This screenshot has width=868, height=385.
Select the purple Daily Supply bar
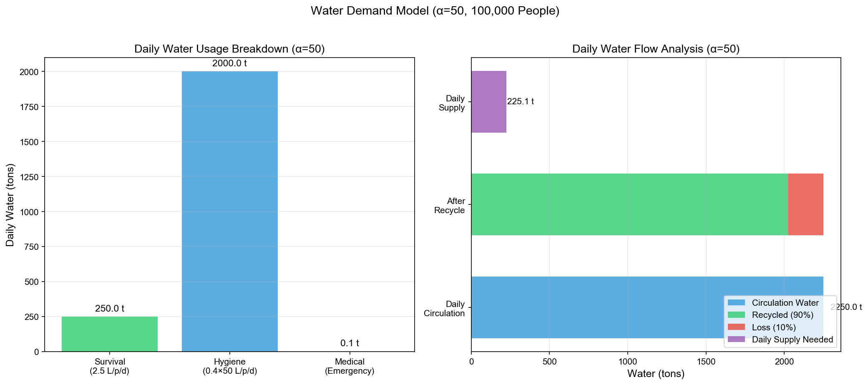pyautogui.click(x=489, y=102)
